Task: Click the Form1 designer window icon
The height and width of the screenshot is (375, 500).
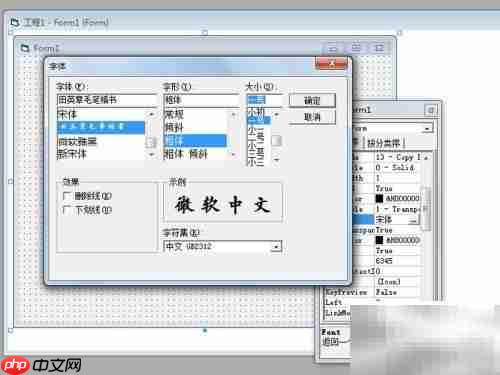Action: 25,48
